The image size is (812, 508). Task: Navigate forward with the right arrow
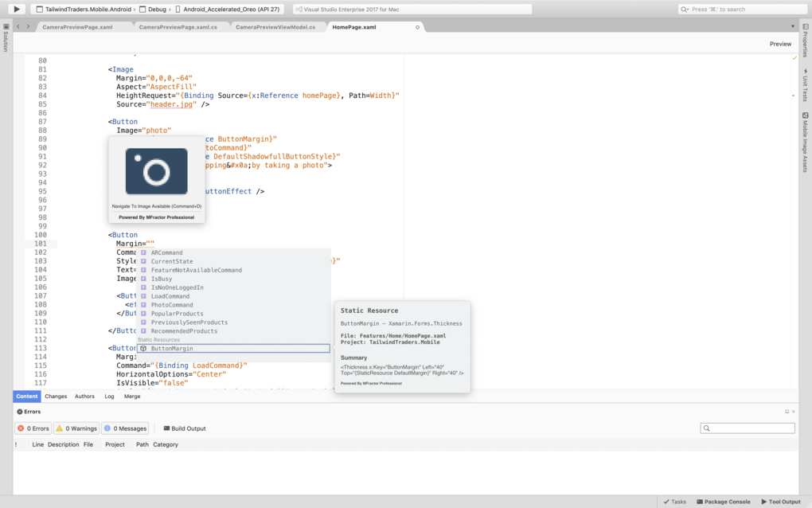[28, 26]
